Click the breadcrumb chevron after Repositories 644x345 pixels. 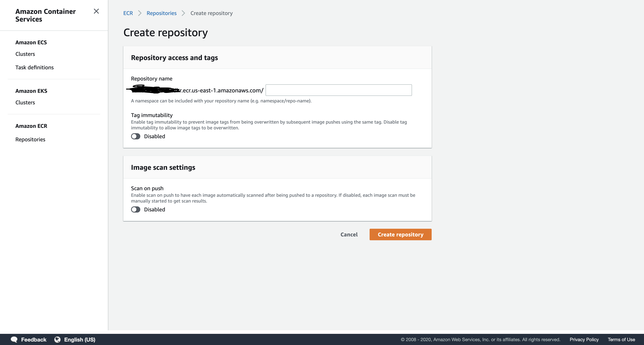coord(183,13)
